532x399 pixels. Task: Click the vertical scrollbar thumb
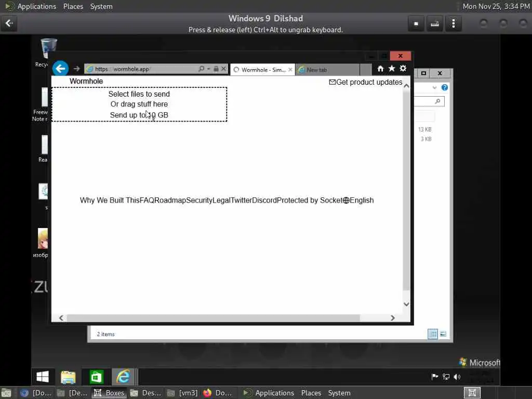tap(406, 190)
